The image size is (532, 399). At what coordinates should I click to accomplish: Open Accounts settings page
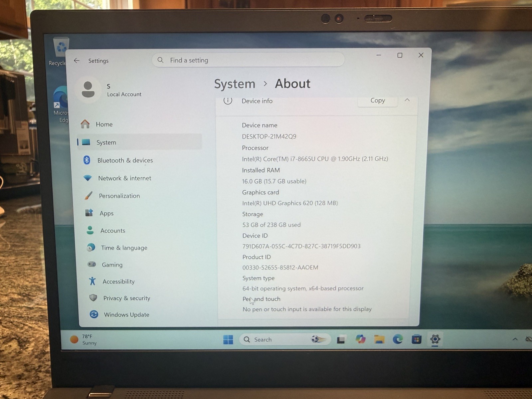click(113, 231)
